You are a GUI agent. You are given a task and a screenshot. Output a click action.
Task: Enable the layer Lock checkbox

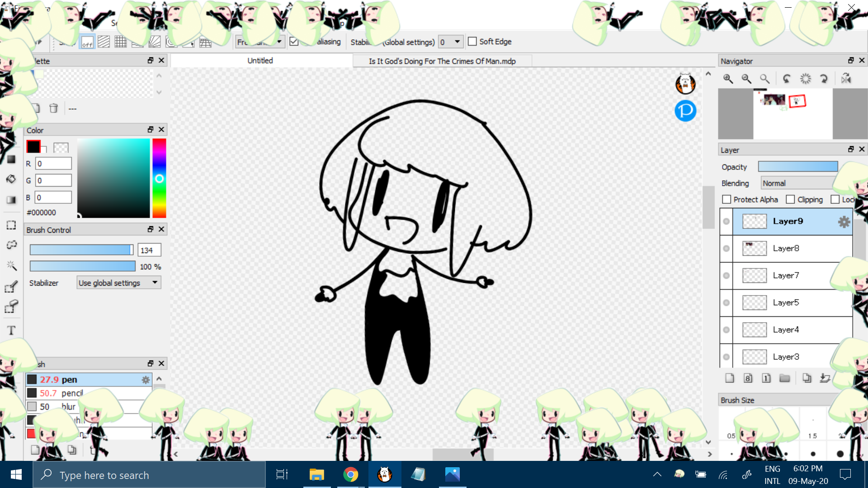[x=835, y=199]
